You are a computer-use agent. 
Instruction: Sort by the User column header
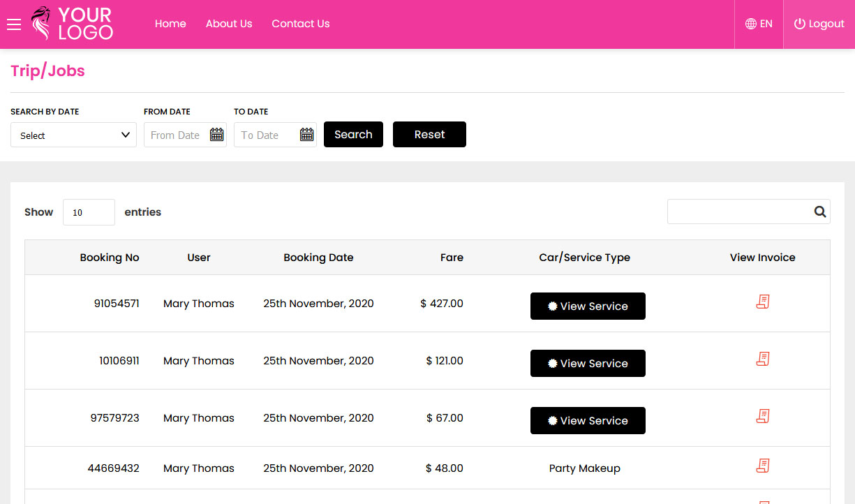click(x=199, y=258)
